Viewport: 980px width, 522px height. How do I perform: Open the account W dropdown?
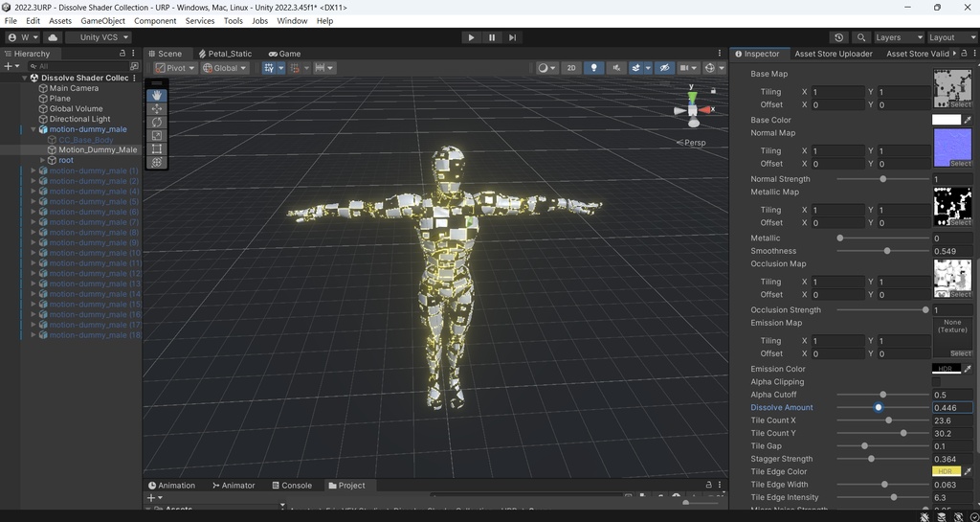point(23,37)
